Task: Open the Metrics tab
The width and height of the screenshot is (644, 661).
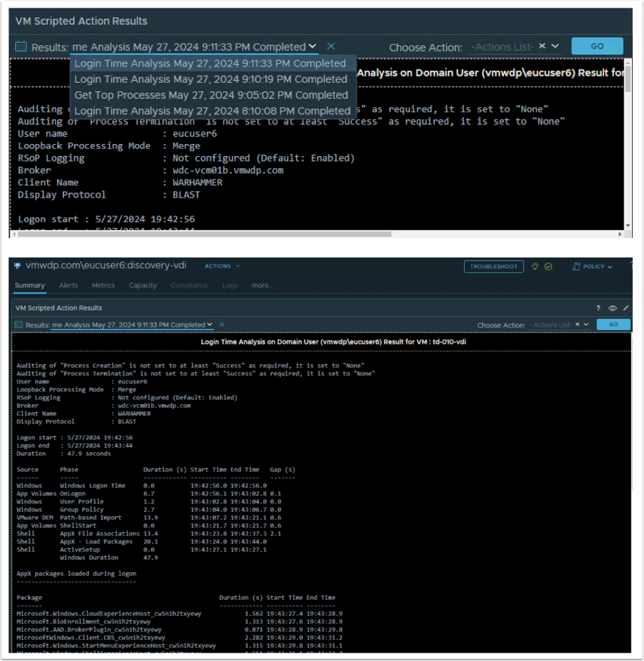Action: point(103,286)
